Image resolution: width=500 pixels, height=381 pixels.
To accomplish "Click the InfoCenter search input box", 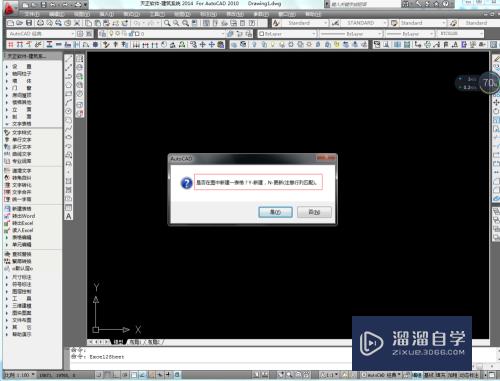I will click(x=365, y=4).
